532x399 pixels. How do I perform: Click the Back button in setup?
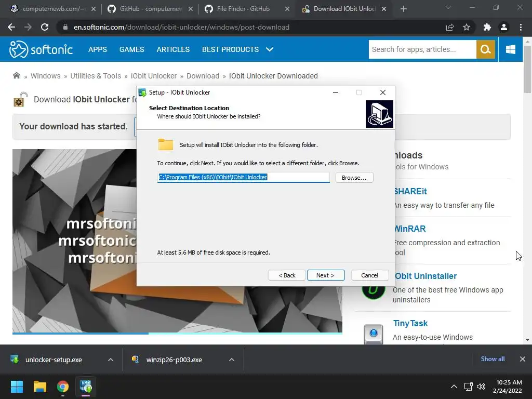click(287, 275)
